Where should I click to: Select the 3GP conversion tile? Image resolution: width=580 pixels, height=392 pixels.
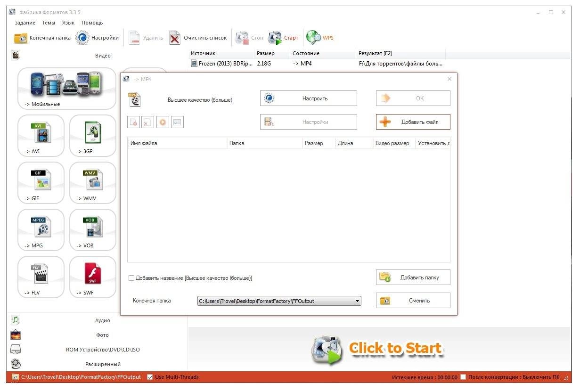point(93,136)
